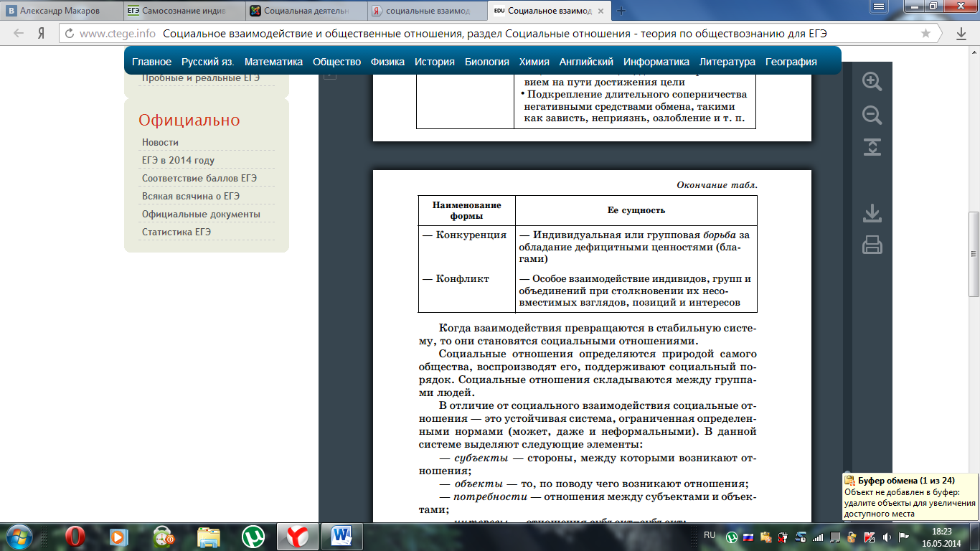Click the 'Ее сущность' table header
980x551 pixels.
pyautogui.click(x=636, y=210)
